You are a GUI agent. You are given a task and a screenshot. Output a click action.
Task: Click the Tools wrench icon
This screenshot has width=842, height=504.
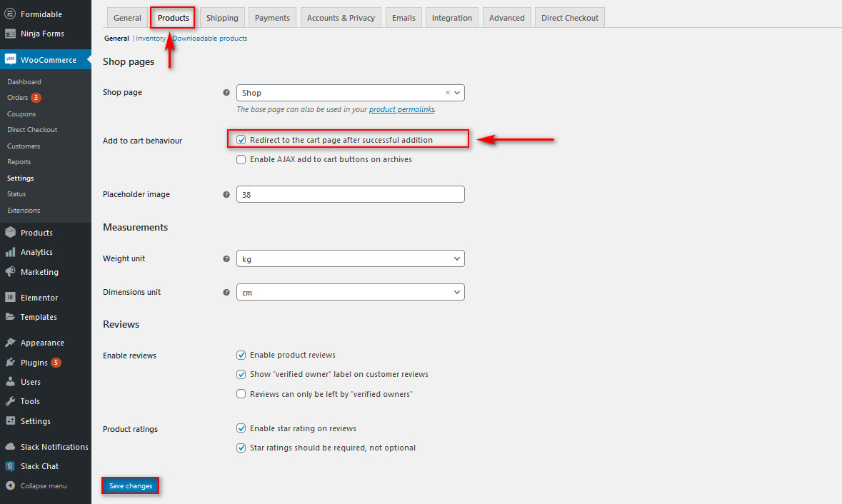[x=10, y=401]
